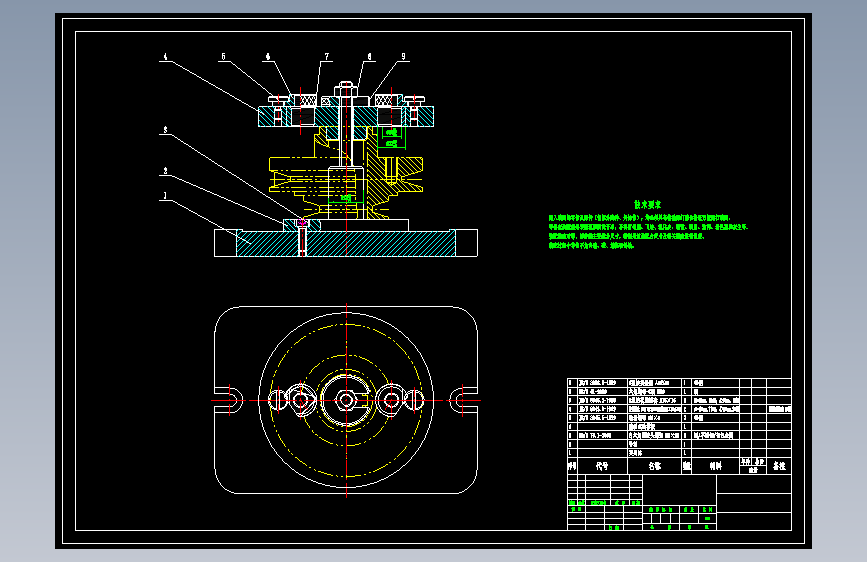Click the upper green dimension under top plate
The width and height of the screenshot is (867, 562).
tap(391, 132)
